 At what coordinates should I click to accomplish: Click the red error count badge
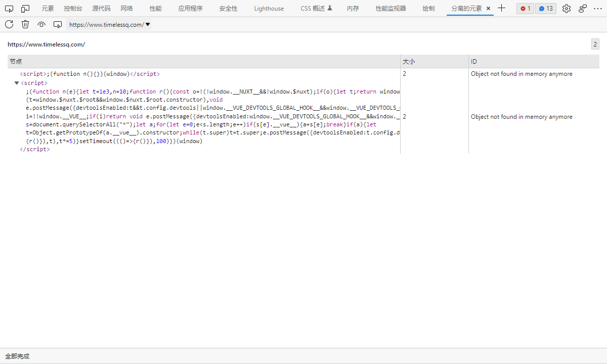click(525, 9)
